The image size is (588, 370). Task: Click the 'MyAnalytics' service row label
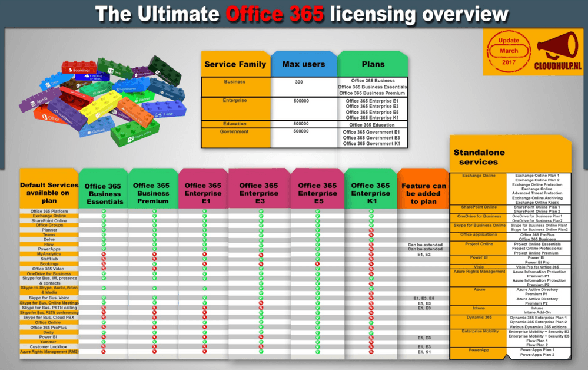49,254
